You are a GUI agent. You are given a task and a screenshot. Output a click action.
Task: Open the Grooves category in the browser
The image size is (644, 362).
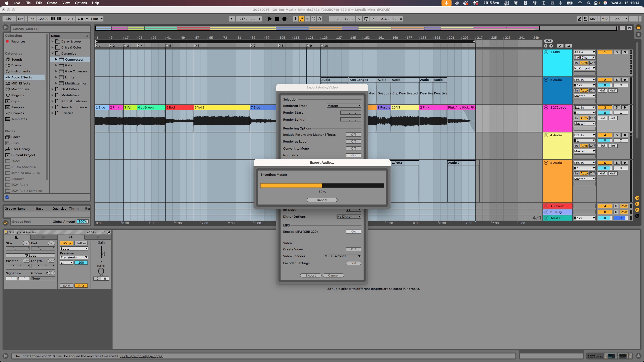[17, 113]
